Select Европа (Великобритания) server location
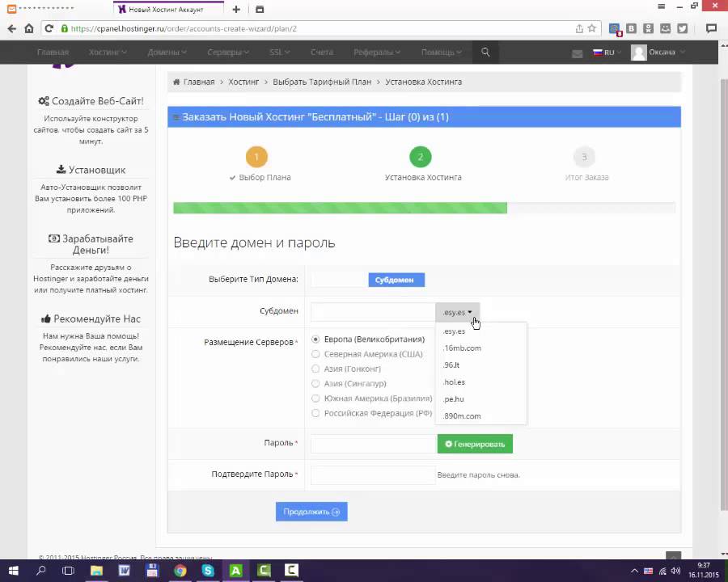 tap(315, 339)
